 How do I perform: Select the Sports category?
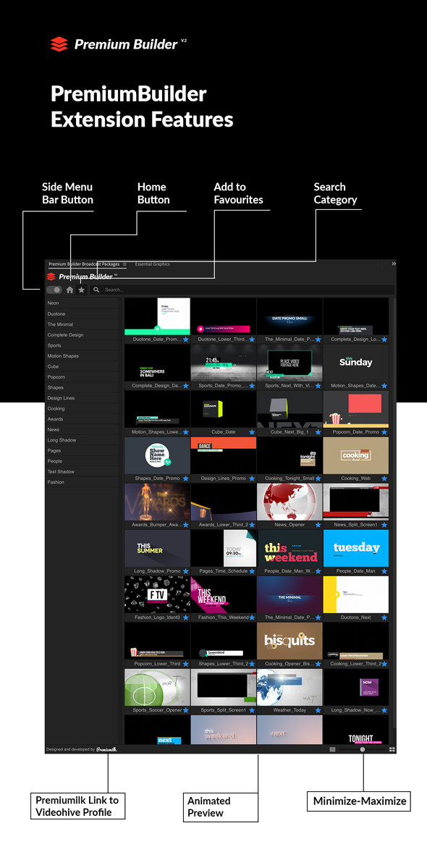coord(83,345)
